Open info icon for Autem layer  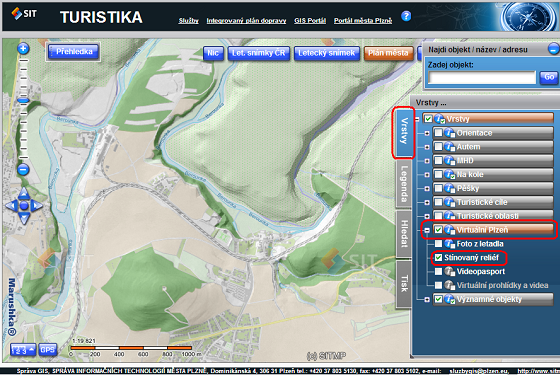point(450,147)
